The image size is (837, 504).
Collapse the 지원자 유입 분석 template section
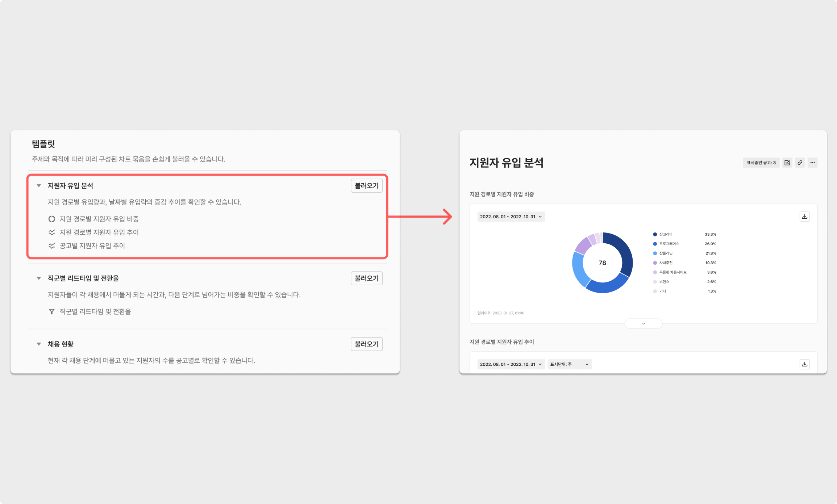pyautogui.click(x=39, y=186)
